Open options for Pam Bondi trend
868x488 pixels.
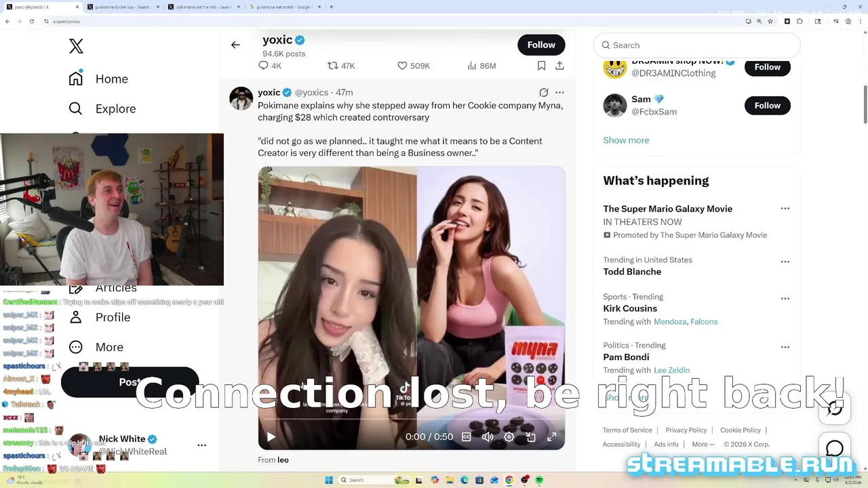785,347
